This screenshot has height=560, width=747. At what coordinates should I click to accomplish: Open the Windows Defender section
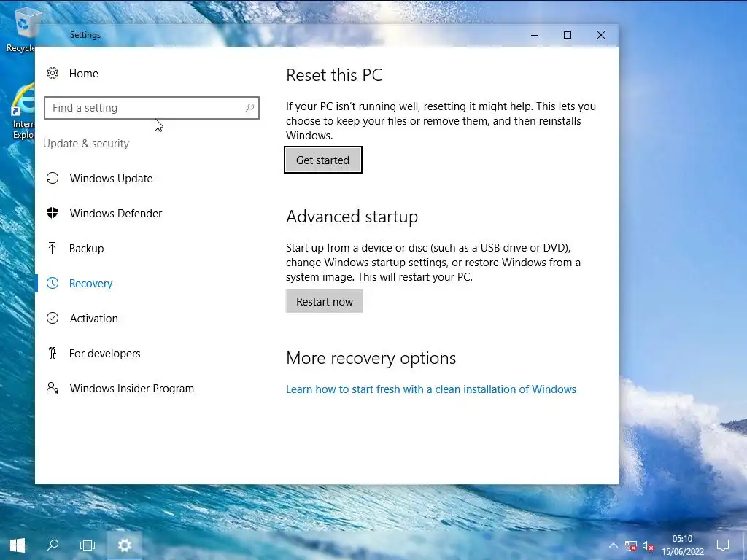[x=116, y=214]
